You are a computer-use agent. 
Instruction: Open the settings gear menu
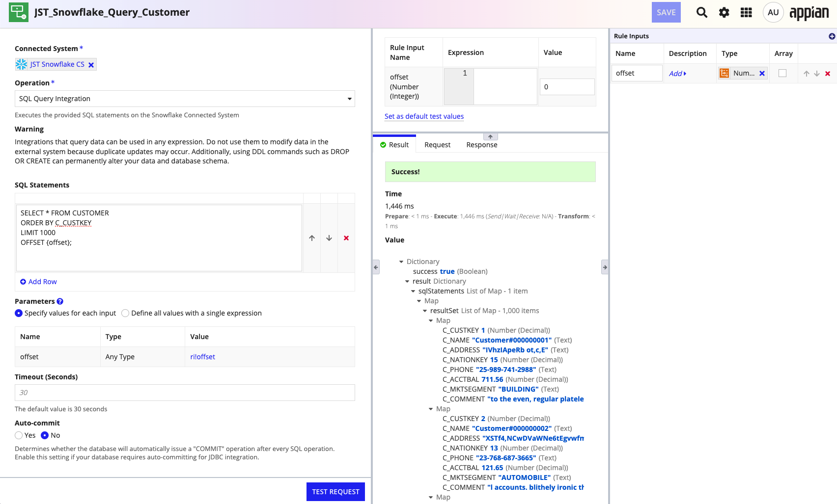tap(724, 12)
